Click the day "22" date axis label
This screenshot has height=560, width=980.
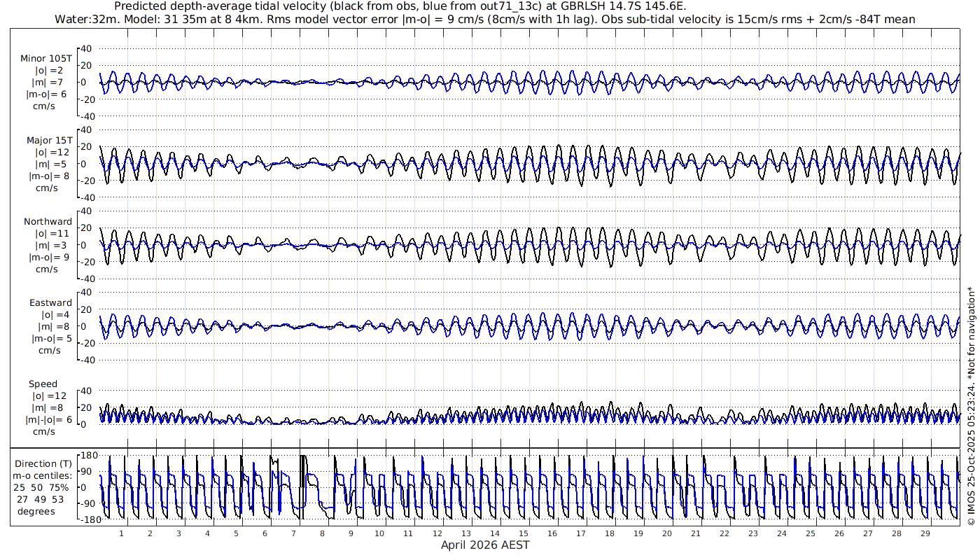[724, 533]
